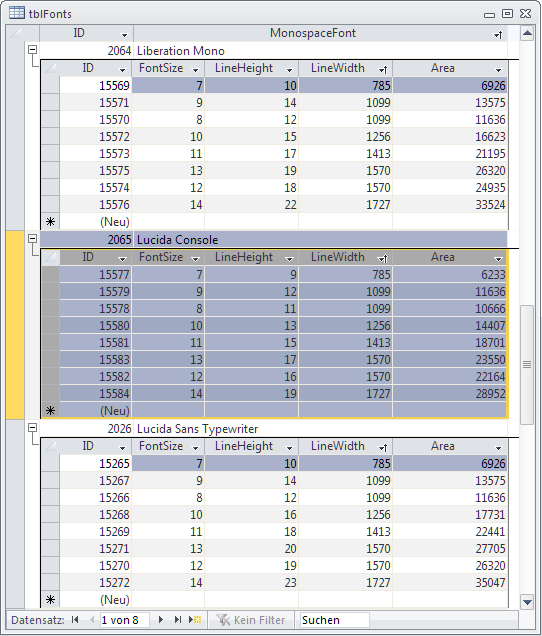
Task: Select all in Liberation Mono subtable corner
Action: pyautogui.click(x=51, y=68)
